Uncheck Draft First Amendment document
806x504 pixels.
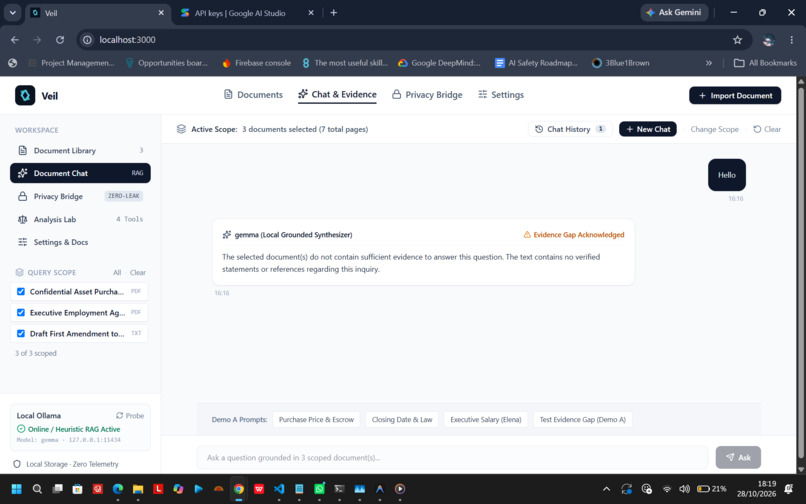tap(21, 334)
